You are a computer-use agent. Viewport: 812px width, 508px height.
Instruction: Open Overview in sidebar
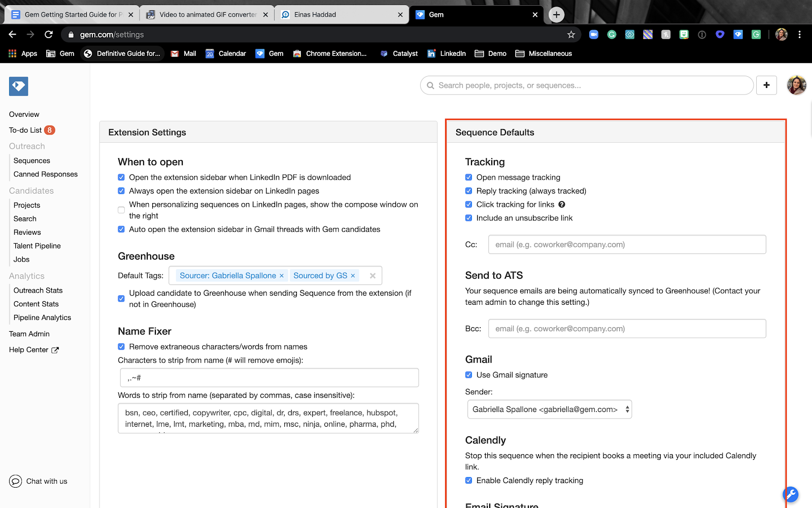24,114
